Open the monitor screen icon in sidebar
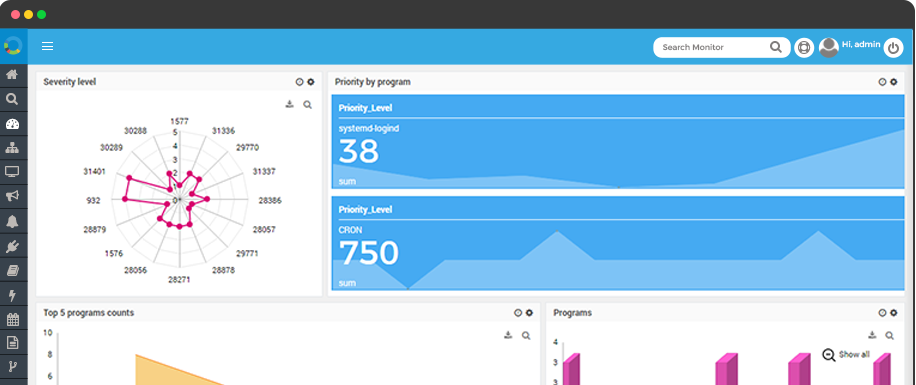 pos(12,172)
